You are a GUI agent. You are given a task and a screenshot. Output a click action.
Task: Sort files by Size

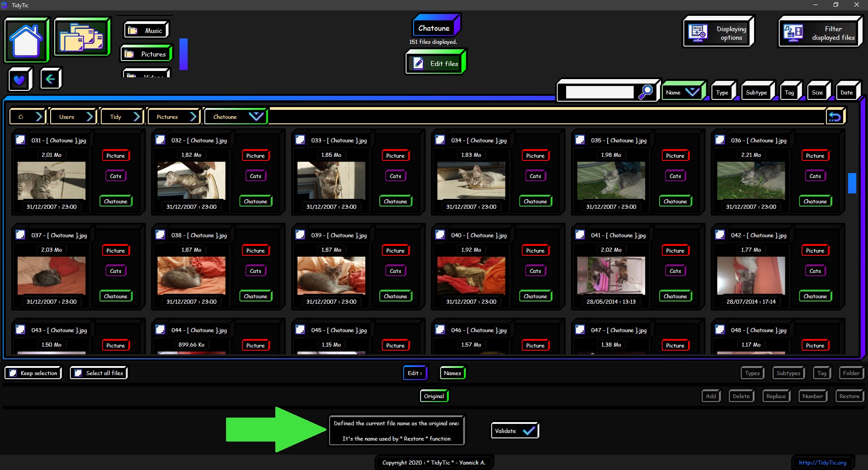817,93
